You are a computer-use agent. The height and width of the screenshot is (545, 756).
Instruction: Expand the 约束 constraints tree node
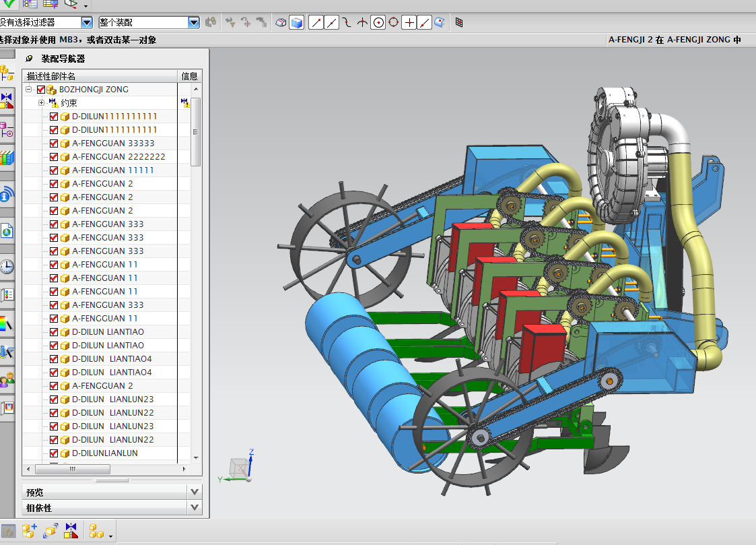tap(41, 103)
